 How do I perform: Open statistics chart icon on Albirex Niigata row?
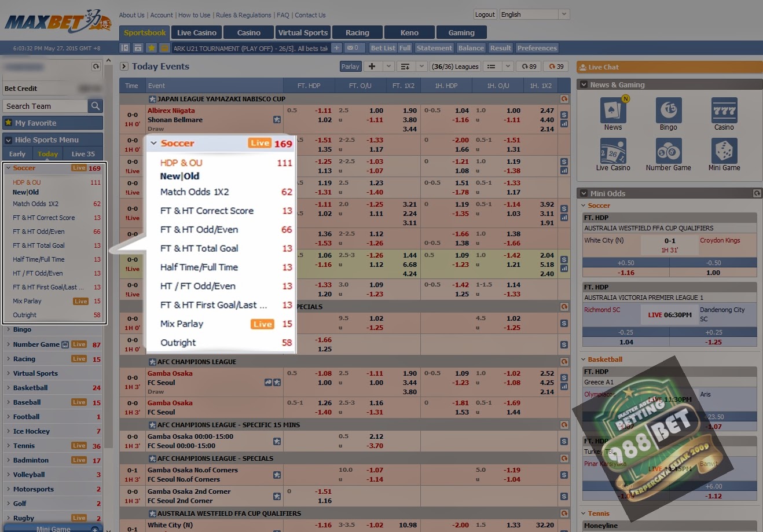564,123
